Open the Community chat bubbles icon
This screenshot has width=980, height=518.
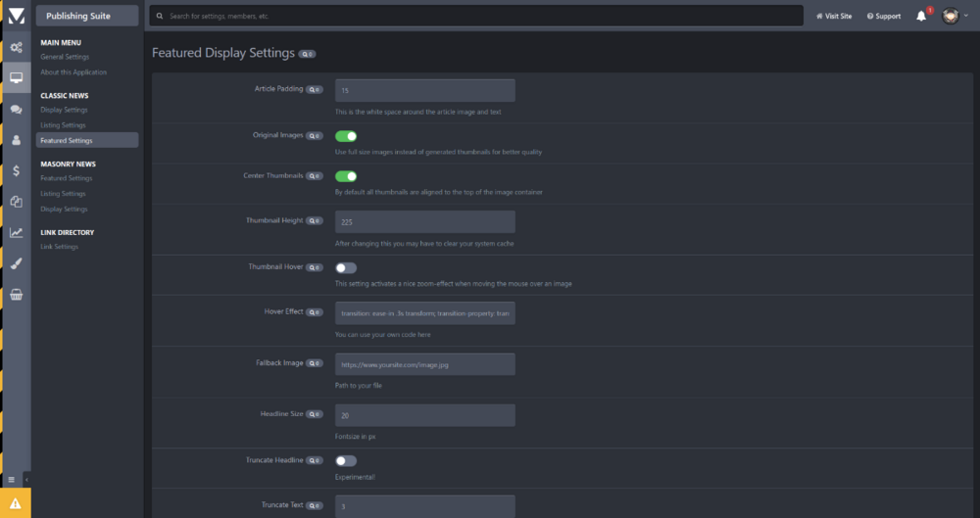17,110
